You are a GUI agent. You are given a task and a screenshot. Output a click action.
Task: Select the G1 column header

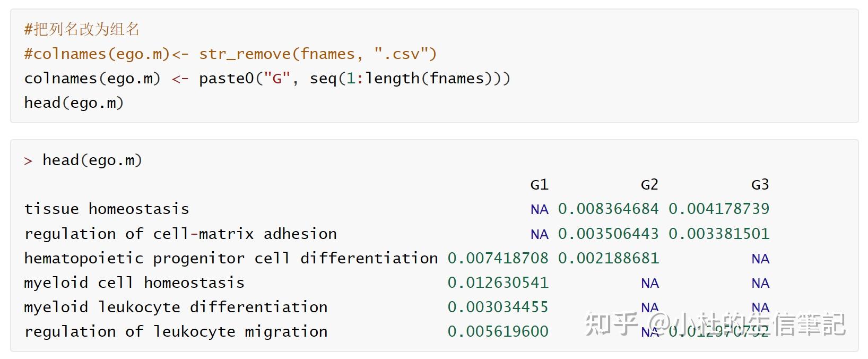click(539, 184)
